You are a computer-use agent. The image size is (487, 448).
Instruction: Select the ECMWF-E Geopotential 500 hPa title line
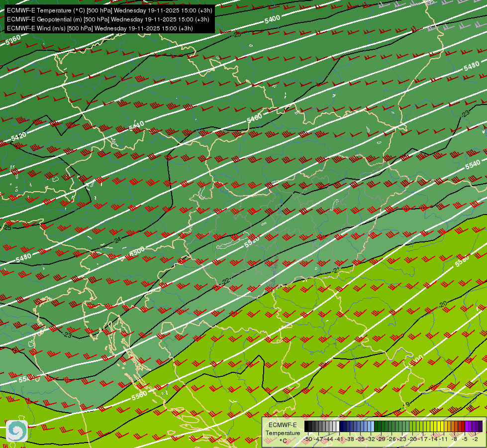(x=108, y=19)
